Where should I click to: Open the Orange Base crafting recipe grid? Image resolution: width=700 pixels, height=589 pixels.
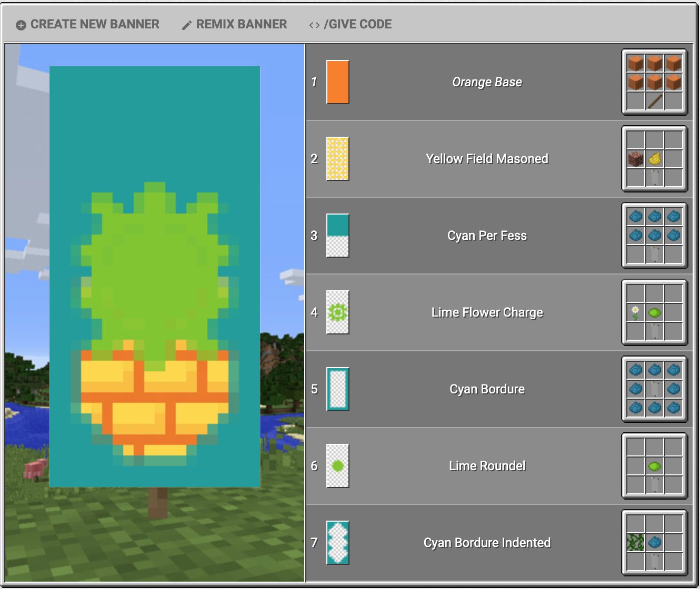pos(655,82)
